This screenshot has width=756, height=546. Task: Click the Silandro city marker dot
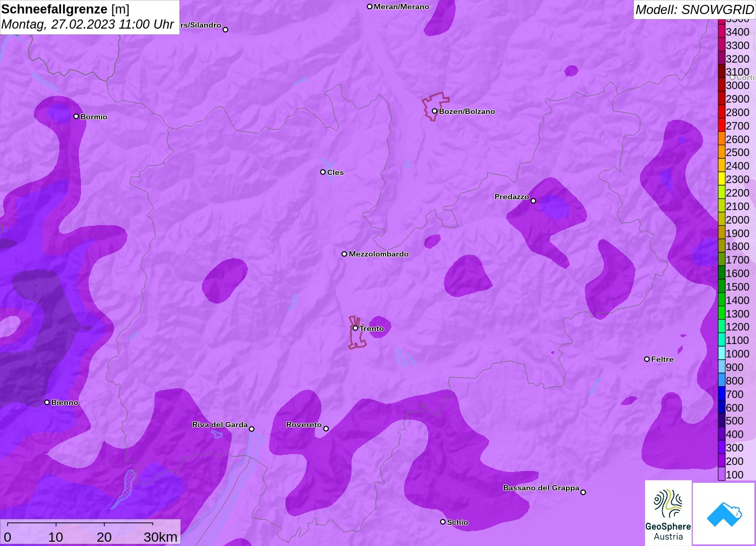click(226, 30)
